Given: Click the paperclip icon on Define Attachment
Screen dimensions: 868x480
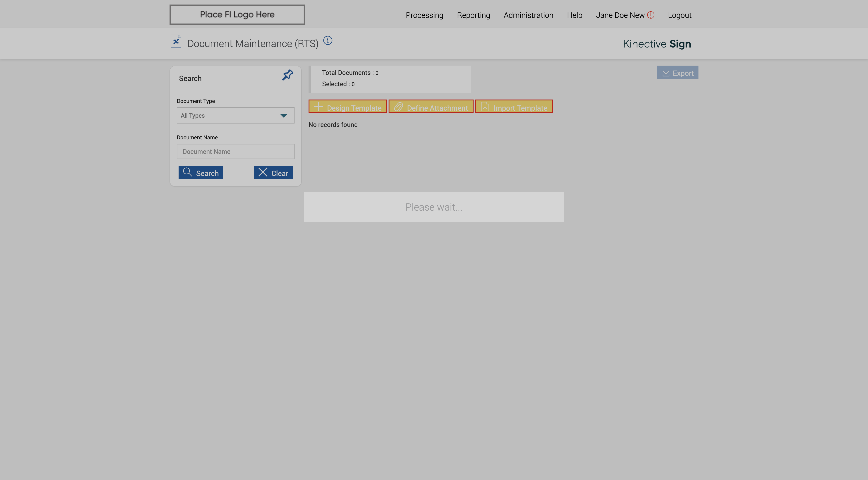Looking at the screenshot, I should (x=398, y=107).
